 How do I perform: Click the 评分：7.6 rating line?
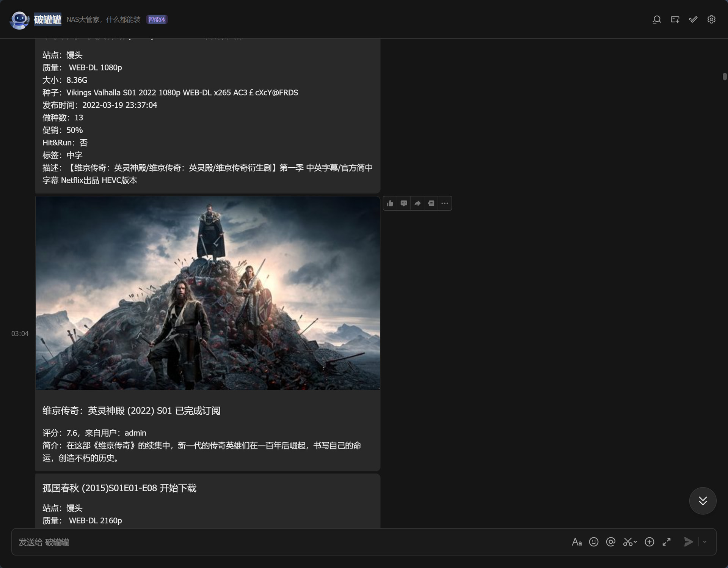tap(94, 433)
